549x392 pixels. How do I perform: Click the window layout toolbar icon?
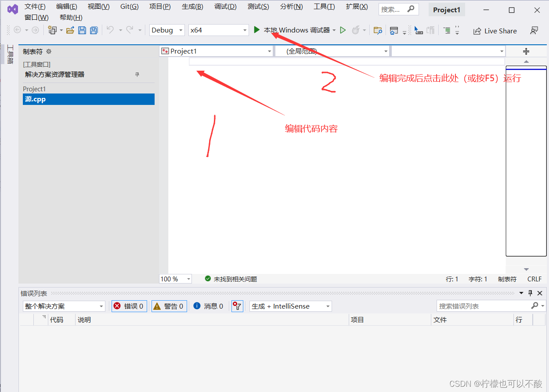394,30
